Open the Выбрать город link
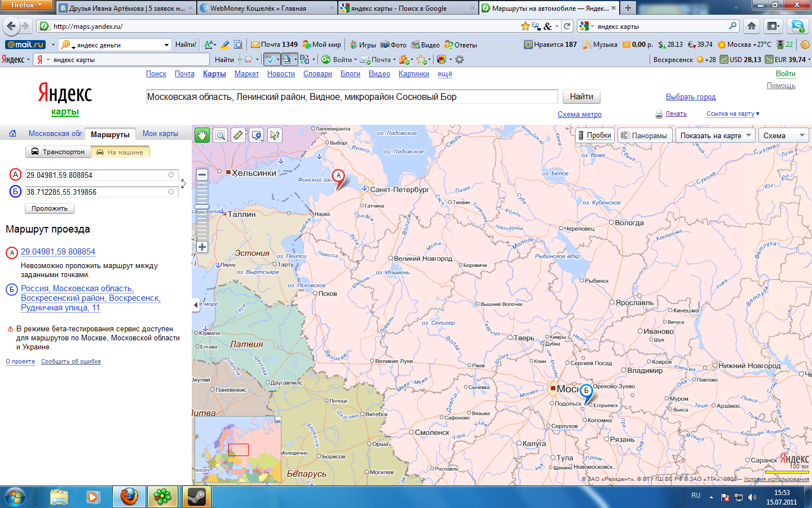This screenshot has height=508, width=812. [x=691, y=97]
